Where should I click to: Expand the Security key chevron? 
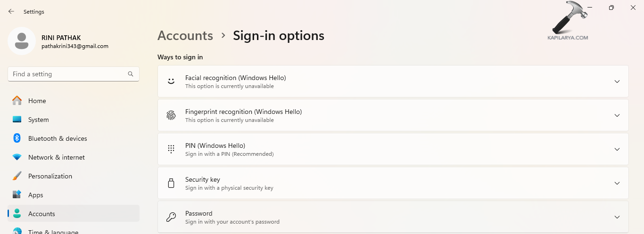617,183
